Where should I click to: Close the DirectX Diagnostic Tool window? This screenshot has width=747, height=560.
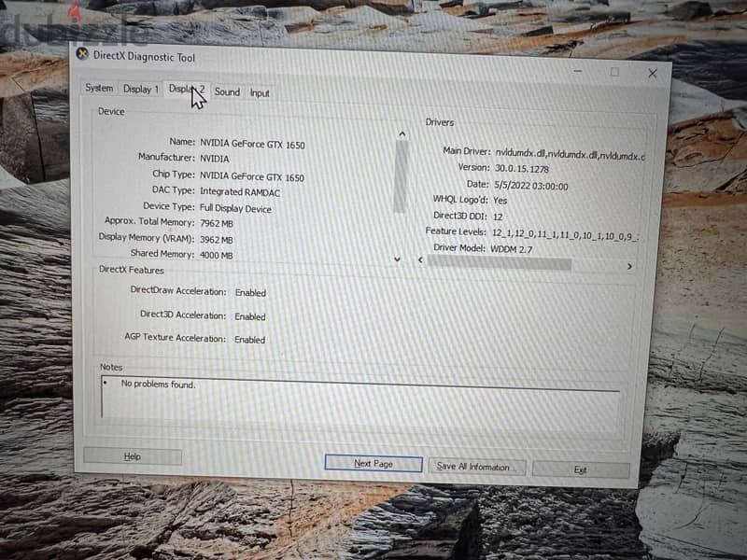[x=653, y=74]
